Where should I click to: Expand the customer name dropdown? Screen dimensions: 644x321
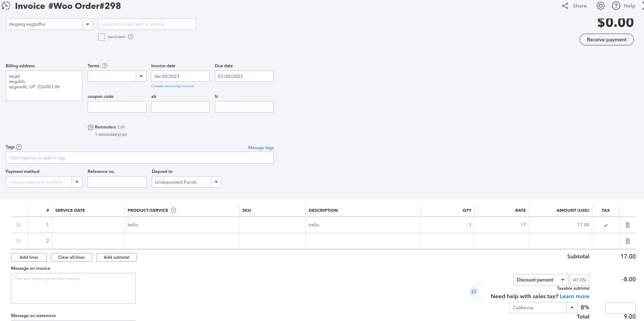pyautogui.click(x=88, y=24)
